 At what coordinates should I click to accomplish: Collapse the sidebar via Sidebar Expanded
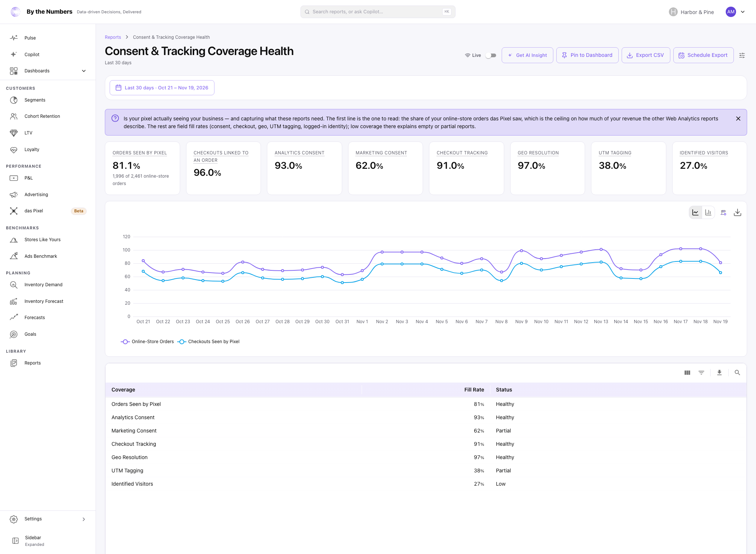coord(48,541)
